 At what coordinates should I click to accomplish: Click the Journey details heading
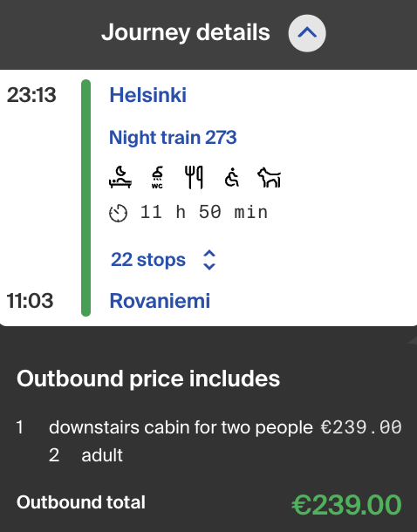click(186, 33)
